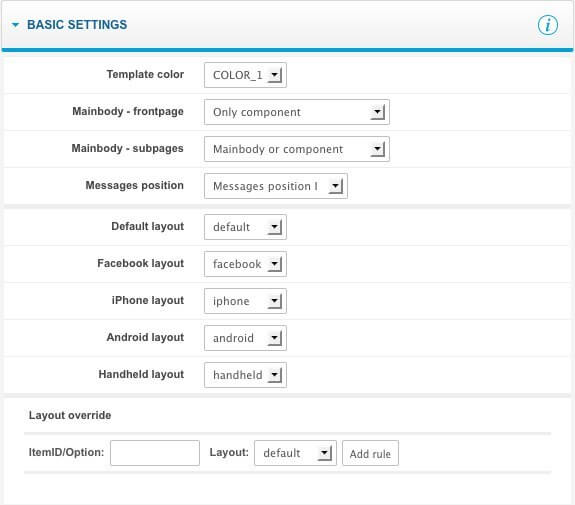Viewport: 575px width, 505px height.
Task: Open the Template color dropdown
Action: (x=245, y=75)
